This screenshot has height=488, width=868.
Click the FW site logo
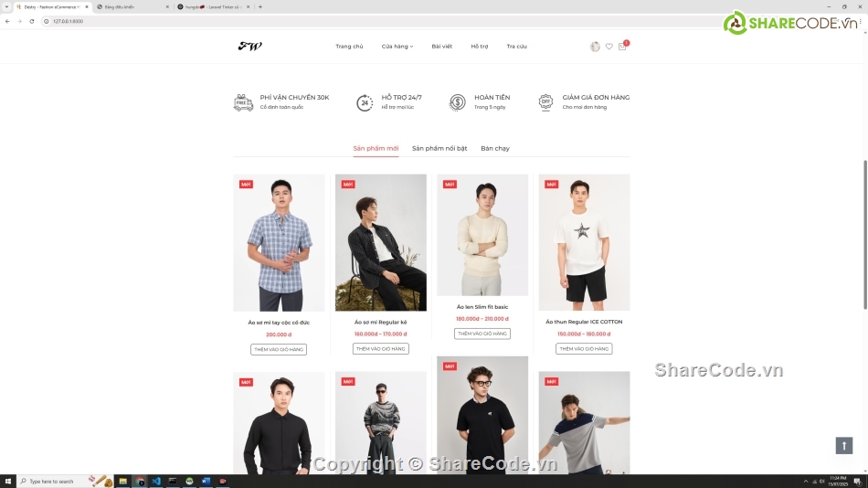pyautogui.click(x=250, y=46)
